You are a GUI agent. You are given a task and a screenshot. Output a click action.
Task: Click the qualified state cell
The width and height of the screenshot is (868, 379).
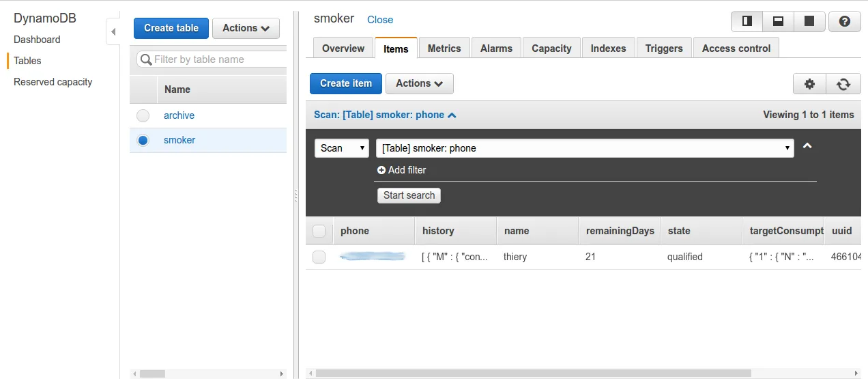[x=685, y=257]
